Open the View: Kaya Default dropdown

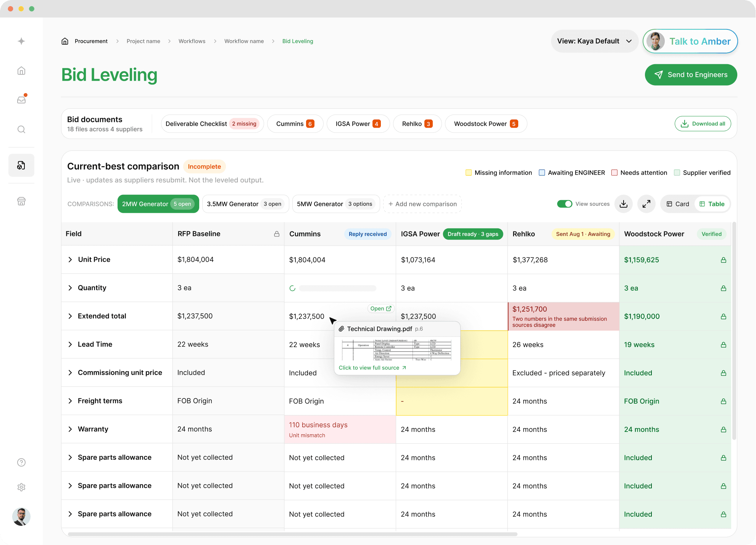594,41
